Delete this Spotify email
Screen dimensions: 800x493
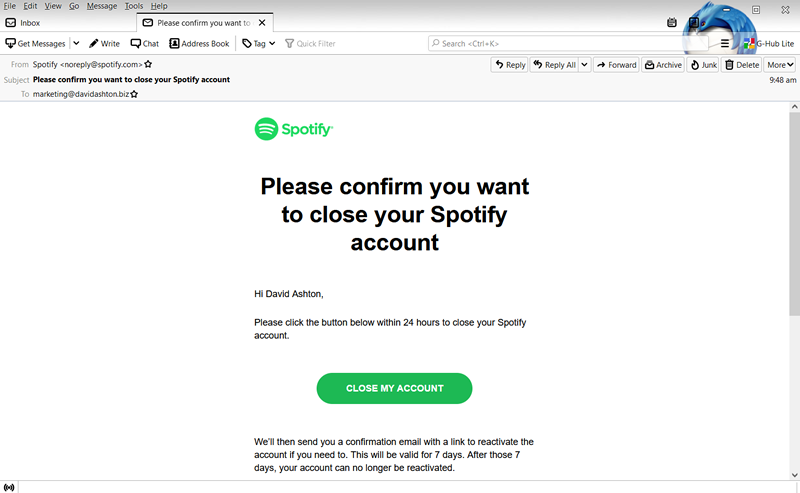coord(742,65)
